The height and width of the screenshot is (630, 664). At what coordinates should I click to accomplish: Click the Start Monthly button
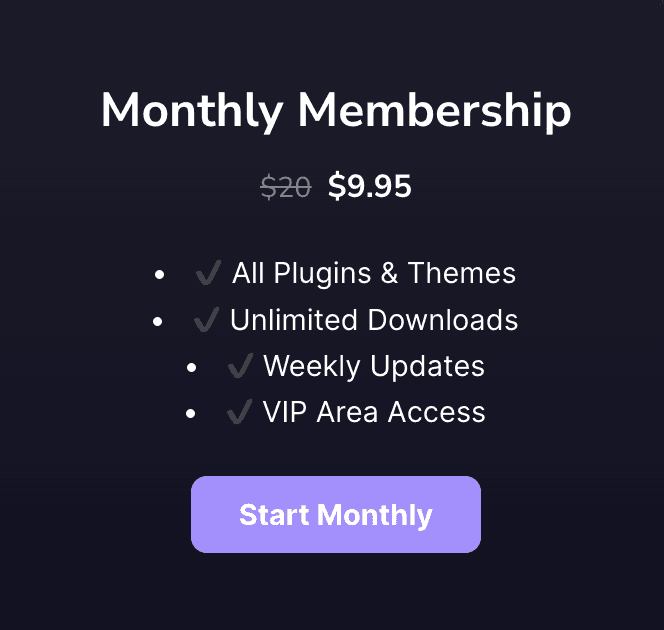coord(336,514)
